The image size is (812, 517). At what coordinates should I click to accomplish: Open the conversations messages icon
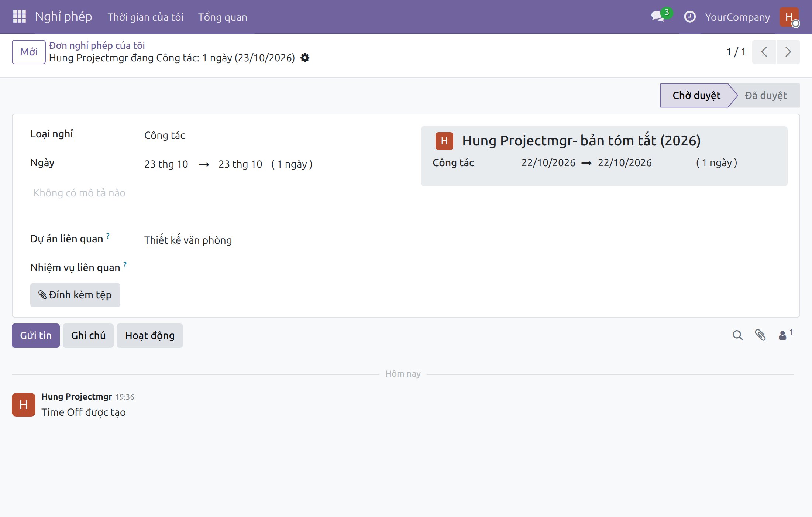658,17
